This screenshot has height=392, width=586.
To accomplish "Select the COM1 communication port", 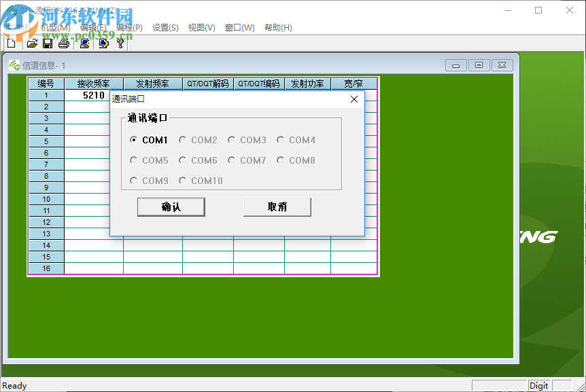I will tap(133, 140).
